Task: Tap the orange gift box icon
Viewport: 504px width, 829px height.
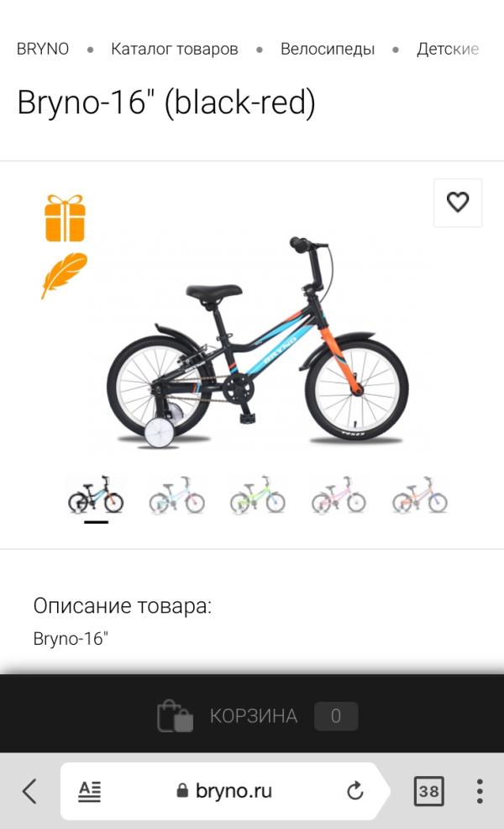Action: pos(65,219)
